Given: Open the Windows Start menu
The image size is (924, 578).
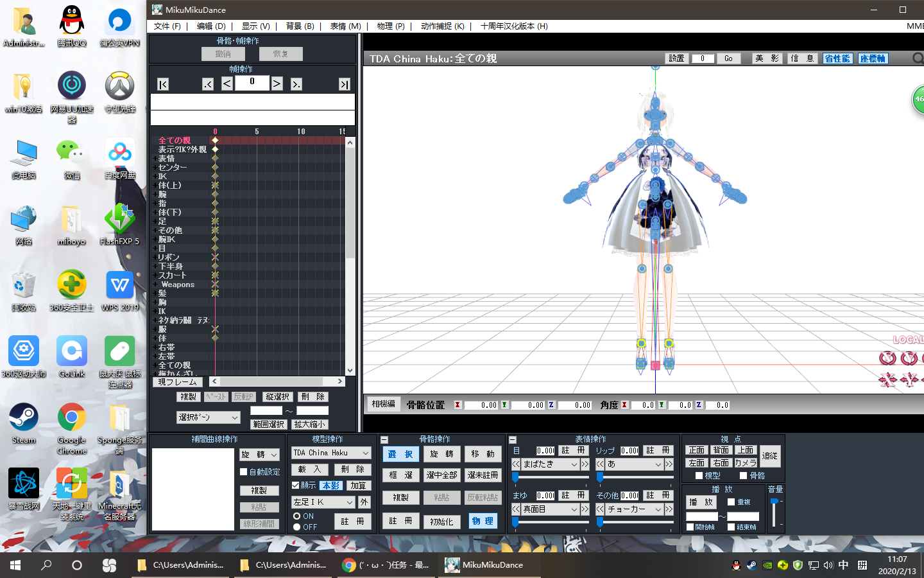Looking at the screenshot, I should (15, 565).
